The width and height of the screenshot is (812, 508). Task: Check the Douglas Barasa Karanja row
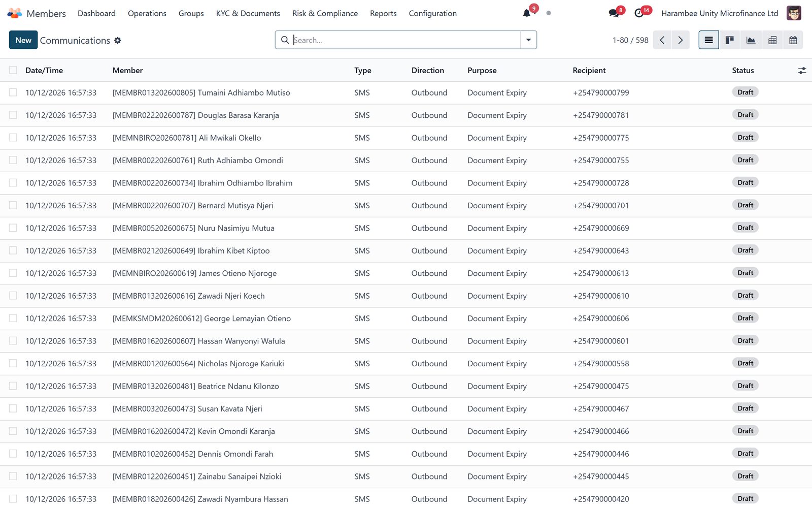13,115
